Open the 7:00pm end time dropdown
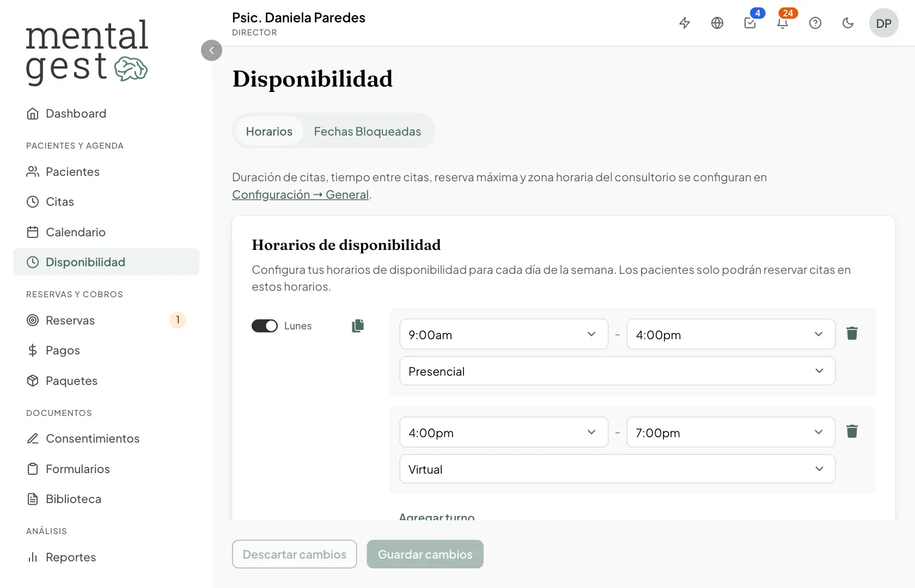Image resolution: width=915 pixels, height=588 pixels. click(731, 432)
